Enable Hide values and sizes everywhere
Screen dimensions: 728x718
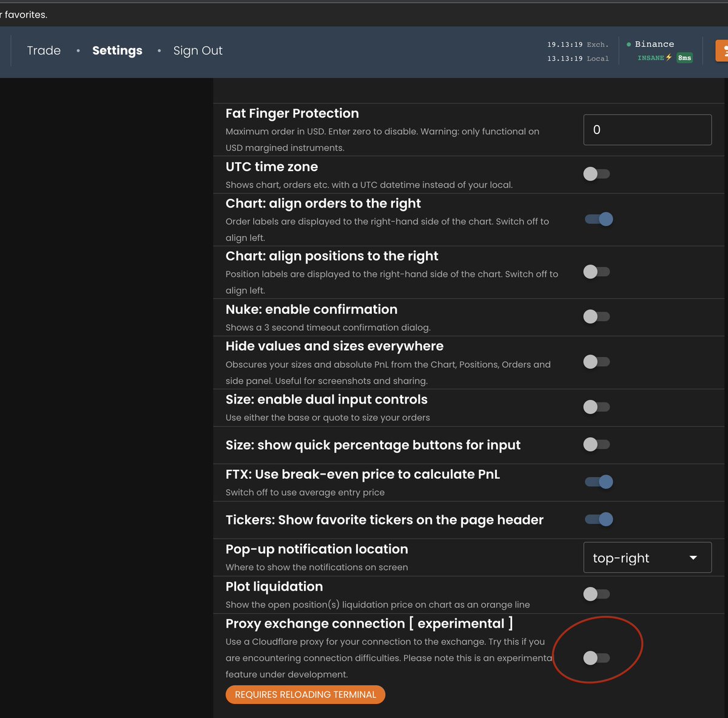(x=596, y=362)
